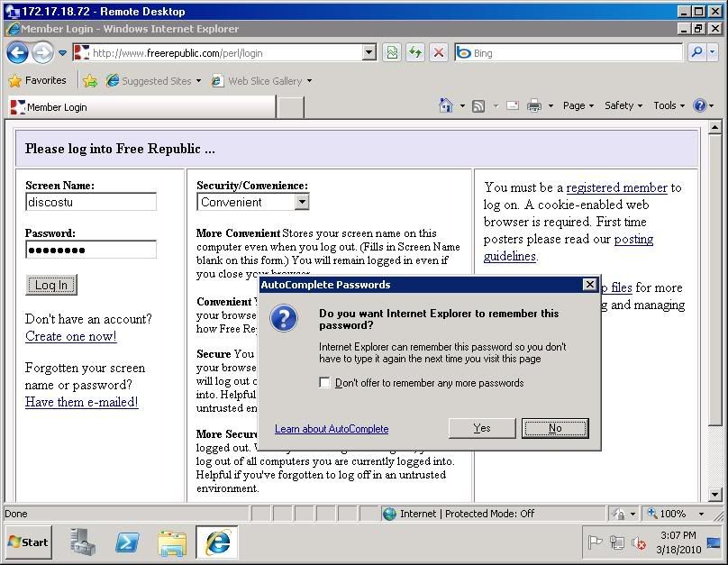
Task: Click the page scrollbar down arrow
Action: coord(715,495)
